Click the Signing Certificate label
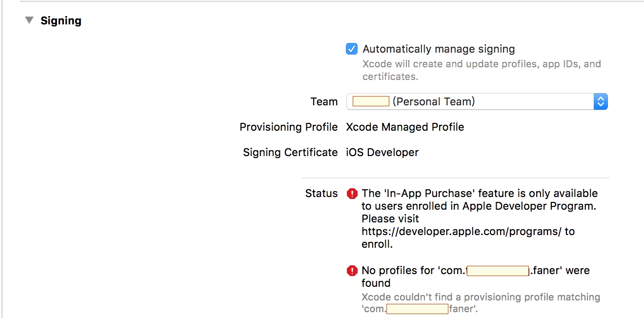The width and height of the screenshot is (644, 318). [290, 152]
